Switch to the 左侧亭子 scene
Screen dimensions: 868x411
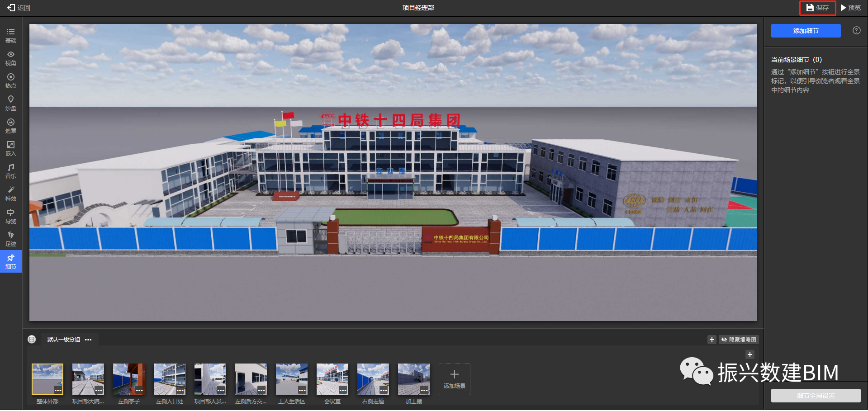(129, 379)
